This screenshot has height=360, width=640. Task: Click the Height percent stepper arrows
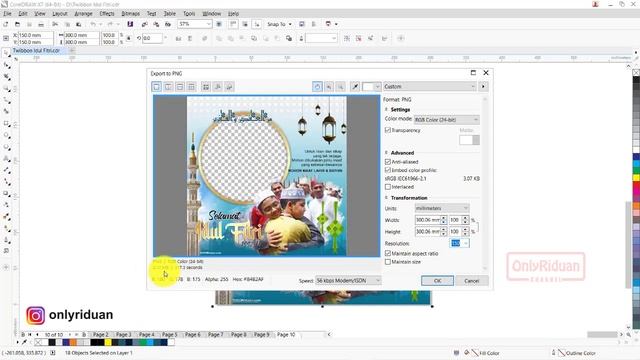[x=465, y=231]
